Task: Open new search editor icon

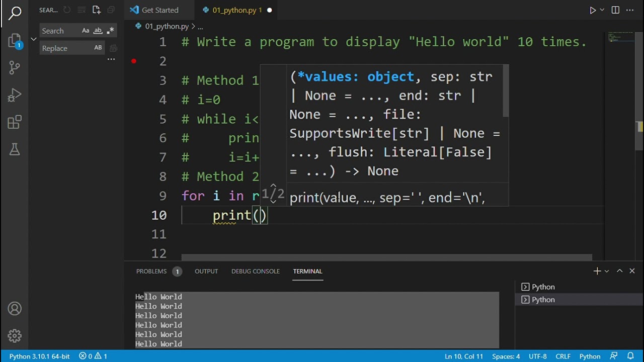Action: tap(97, 10)
